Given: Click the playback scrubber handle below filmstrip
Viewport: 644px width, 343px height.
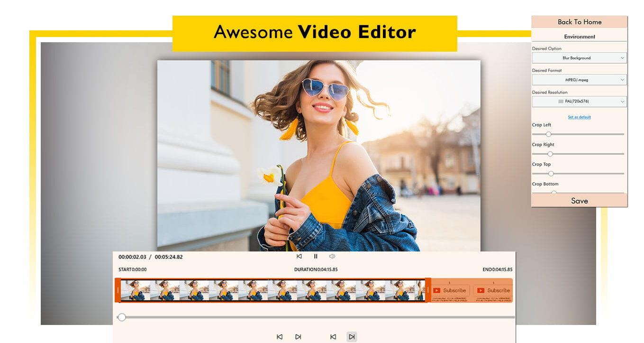Looking at the screenshot, I should 122,317.
